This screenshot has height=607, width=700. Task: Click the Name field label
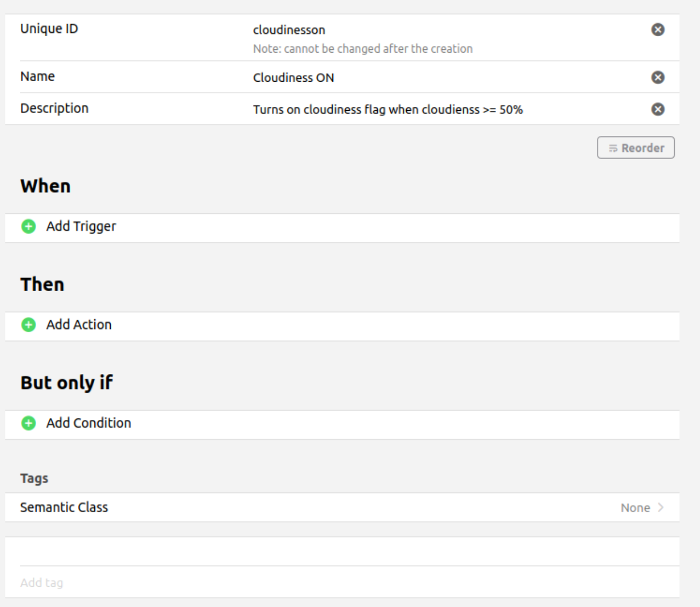click(37, 77)
